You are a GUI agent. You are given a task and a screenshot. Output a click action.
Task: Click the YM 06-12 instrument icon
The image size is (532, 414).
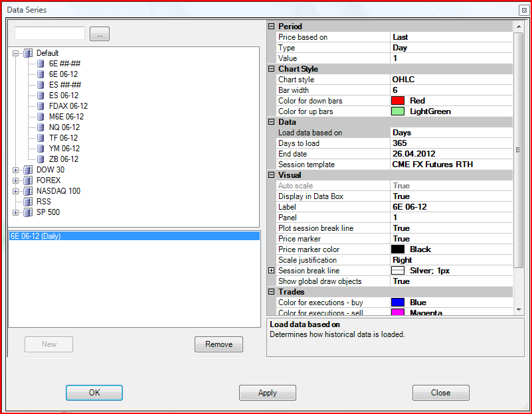41,149
